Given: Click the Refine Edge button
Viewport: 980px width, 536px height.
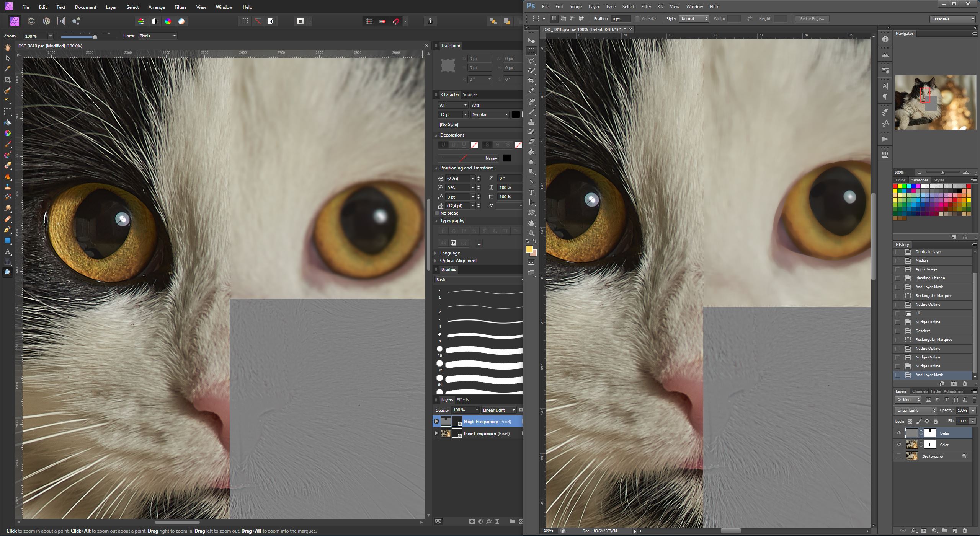Looking at the screenshot, I should coord(812,18).
